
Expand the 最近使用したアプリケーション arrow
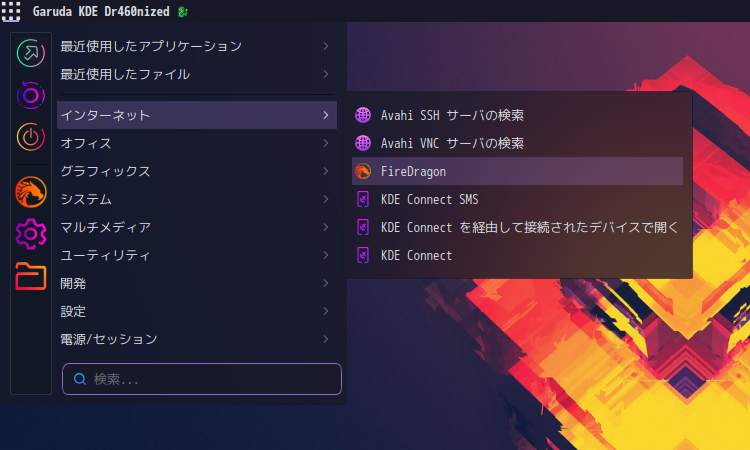coord(326,46)
